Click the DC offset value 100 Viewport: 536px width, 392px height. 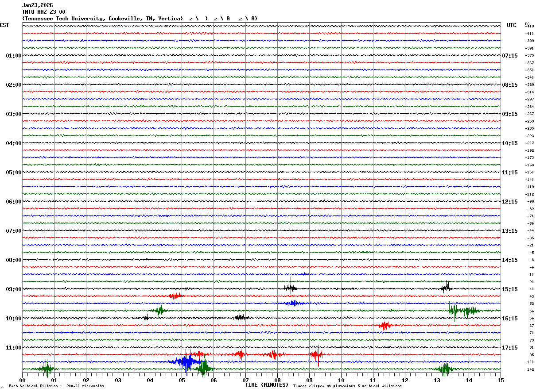[531, 362]
